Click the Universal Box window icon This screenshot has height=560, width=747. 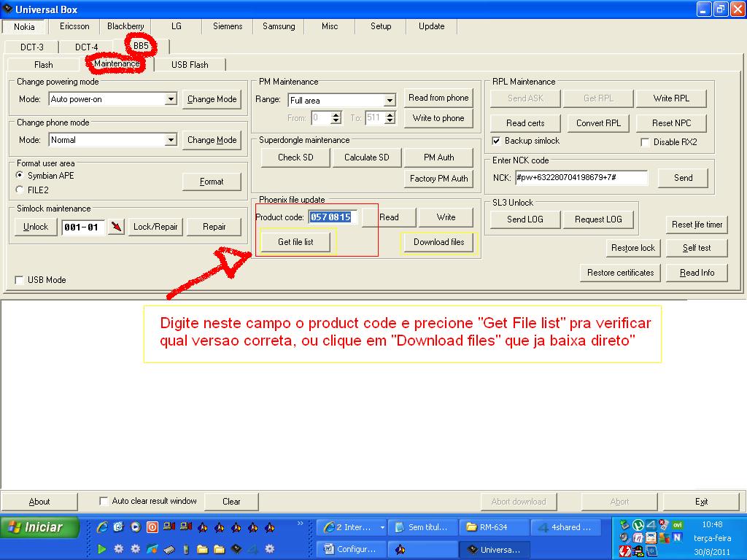(x=7, y=9)
